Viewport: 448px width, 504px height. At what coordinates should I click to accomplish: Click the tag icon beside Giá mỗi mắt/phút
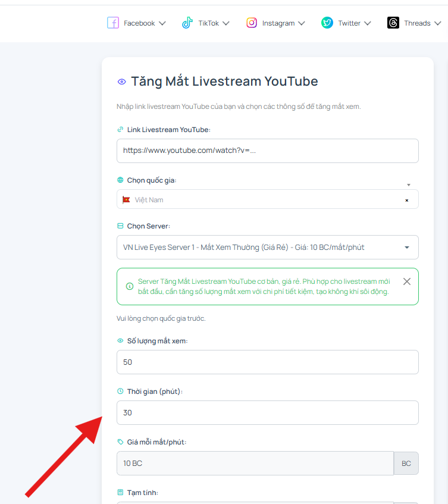click(120, 442)
